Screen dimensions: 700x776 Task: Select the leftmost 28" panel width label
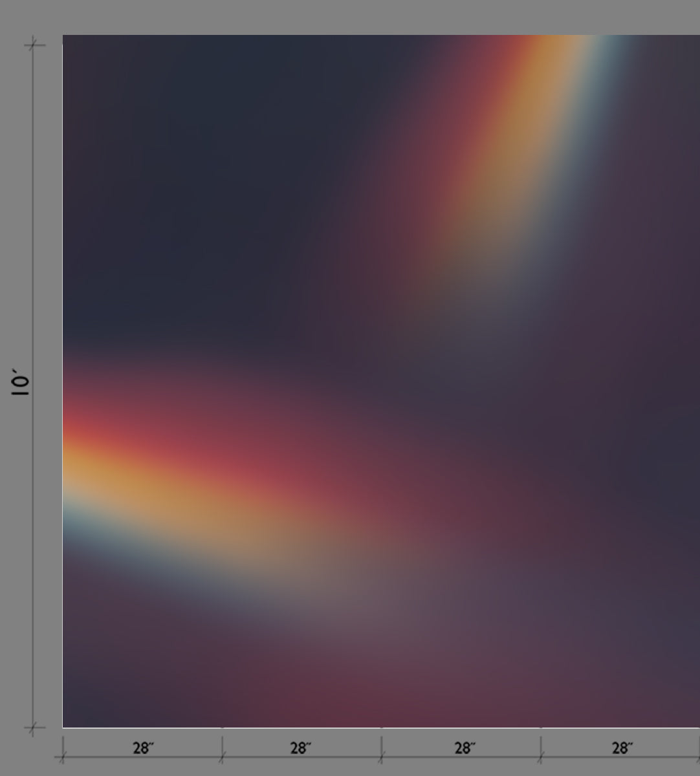point(143,748)
